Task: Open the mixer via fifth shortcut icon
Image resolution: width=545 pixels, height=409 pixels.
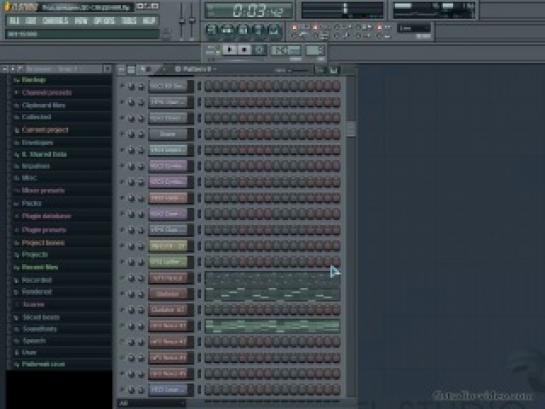Action: pos(274,30)
